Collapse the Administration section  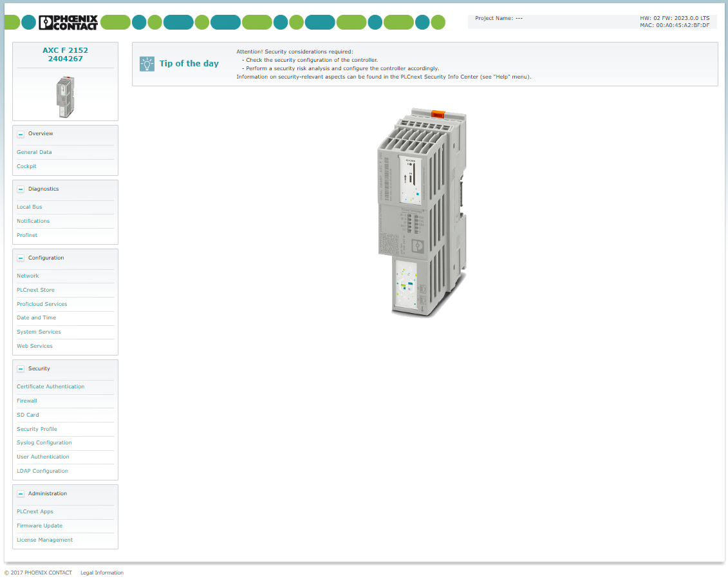(21, 494)
